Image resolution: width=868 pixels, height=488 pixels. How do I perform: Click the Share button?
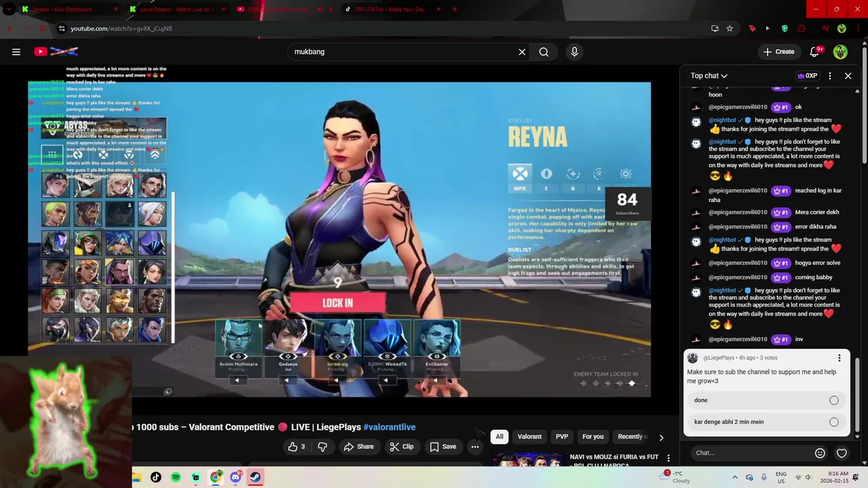(359, 447)
